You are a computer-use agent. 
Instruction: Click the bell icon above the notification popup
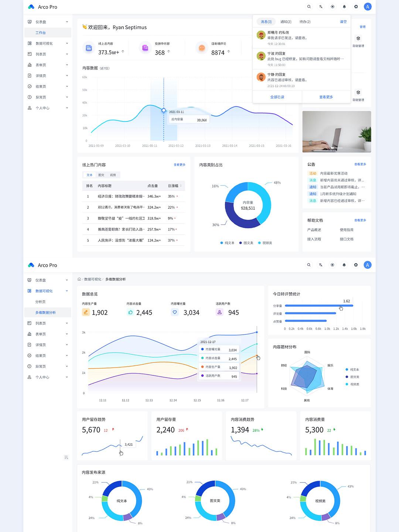coord(344,7)
